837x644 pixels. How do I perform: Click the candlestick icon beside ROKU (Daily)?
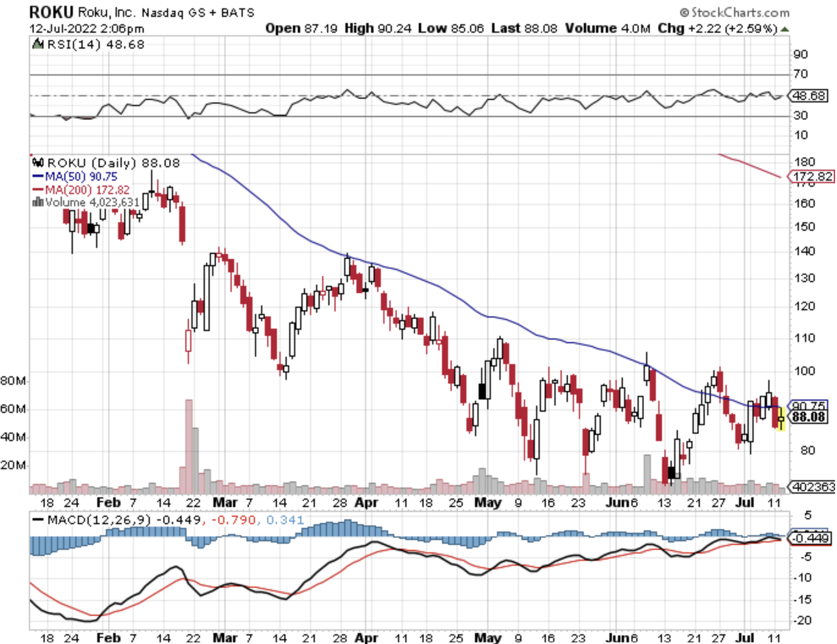[x=38, y=162]
